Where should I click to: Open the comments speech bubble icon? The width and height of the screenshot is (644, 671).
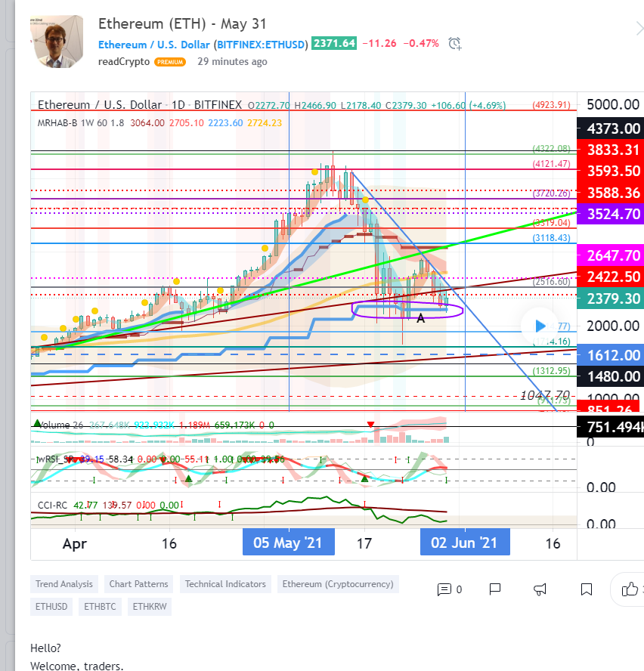[x=444, y=589]
